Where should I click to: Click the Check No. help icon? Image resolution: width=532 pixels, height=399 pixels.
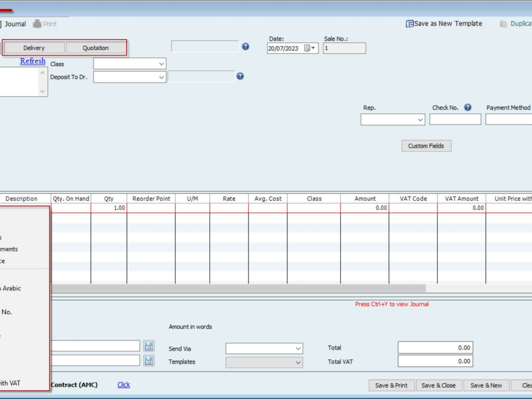point(468,107)
